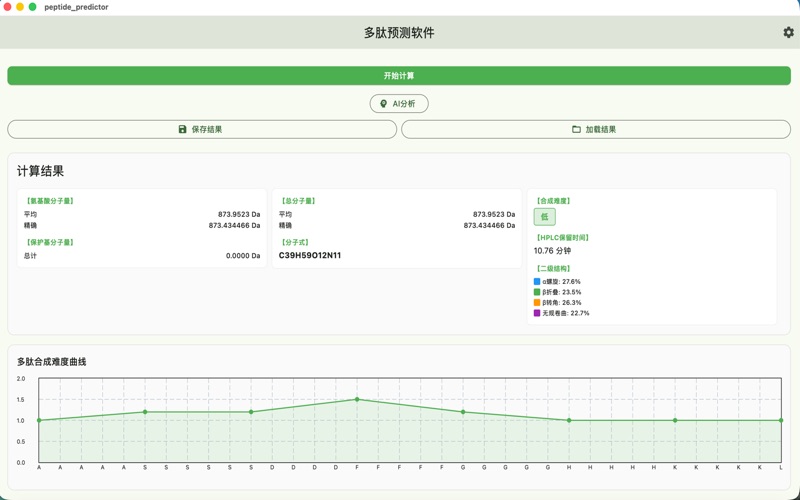Click the 【总分子量】 heading
The image size is (800, 500).
(x=298, y=201)
